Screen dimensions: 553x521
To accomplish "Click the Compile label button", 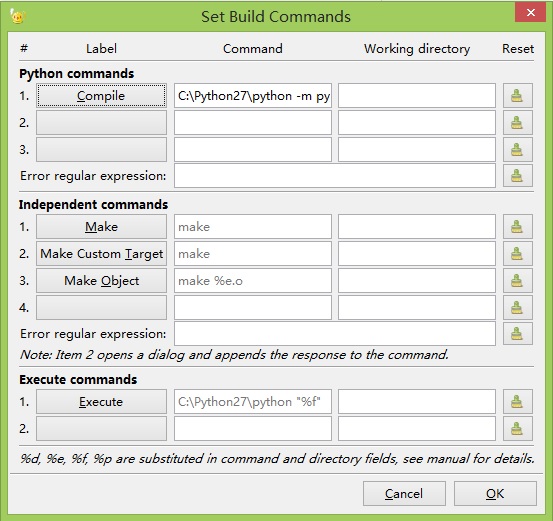I will click(101, 96).
